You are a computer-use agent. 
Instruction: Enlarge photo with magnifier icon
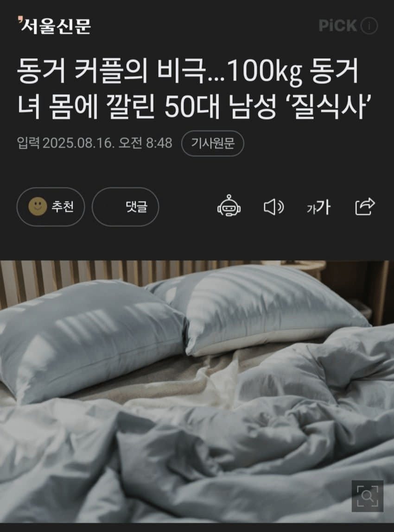(368, 496)
